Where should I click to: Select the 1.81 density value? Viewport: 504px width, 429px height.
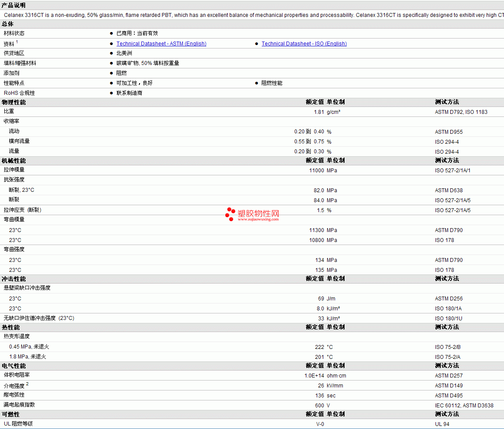pos(319,112)
